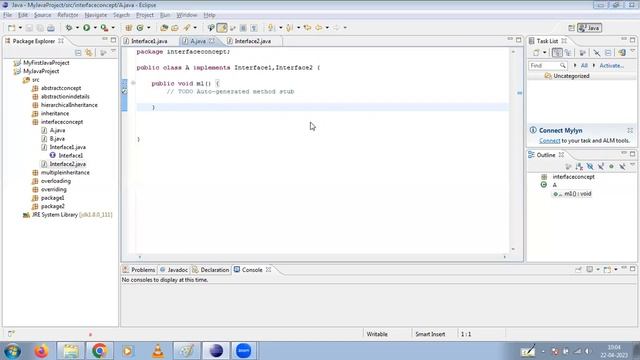The width and height of the screenshot is (640, 360).
Task: Open the File menu
Action: [x=7, y=15]
